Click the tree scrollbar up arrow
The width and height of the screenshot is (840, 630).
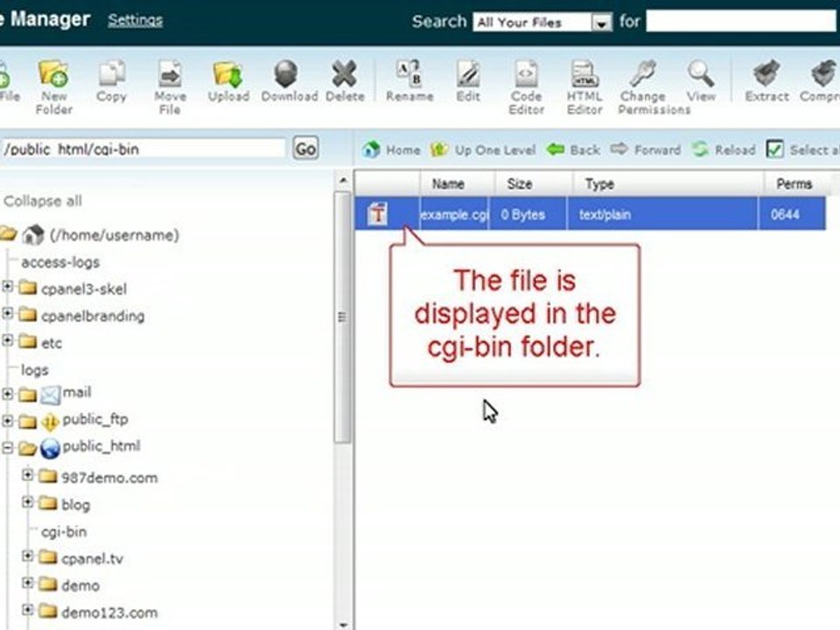click(343, 180)
